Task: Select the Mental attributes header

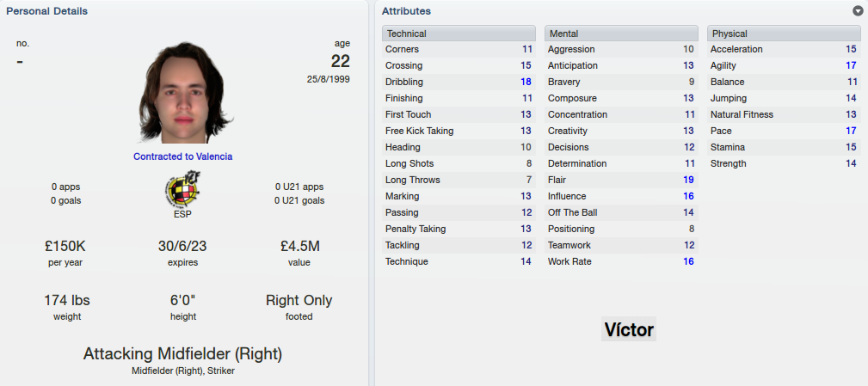Action: 621,34
